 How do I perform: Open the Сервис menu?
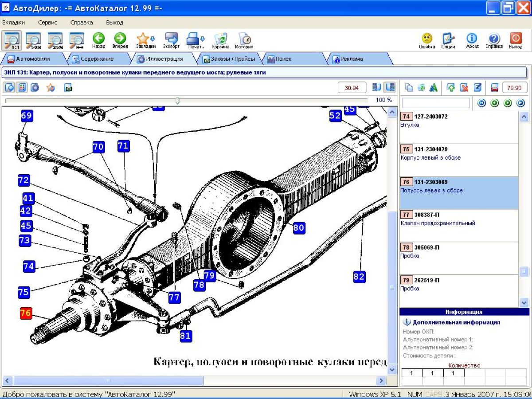[47, 22]
